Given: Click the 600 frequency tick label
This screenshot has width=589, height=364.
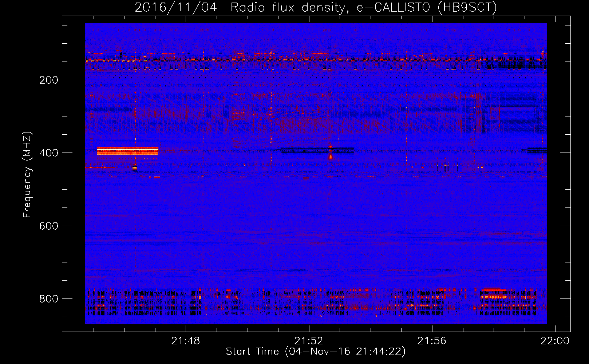Looking at the screenshot, I should click(x=49, y=226).
